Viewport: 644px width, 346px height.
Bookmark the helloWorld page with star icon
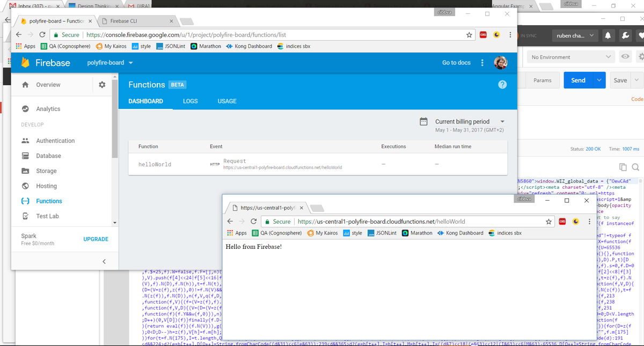tap(548, 222)
